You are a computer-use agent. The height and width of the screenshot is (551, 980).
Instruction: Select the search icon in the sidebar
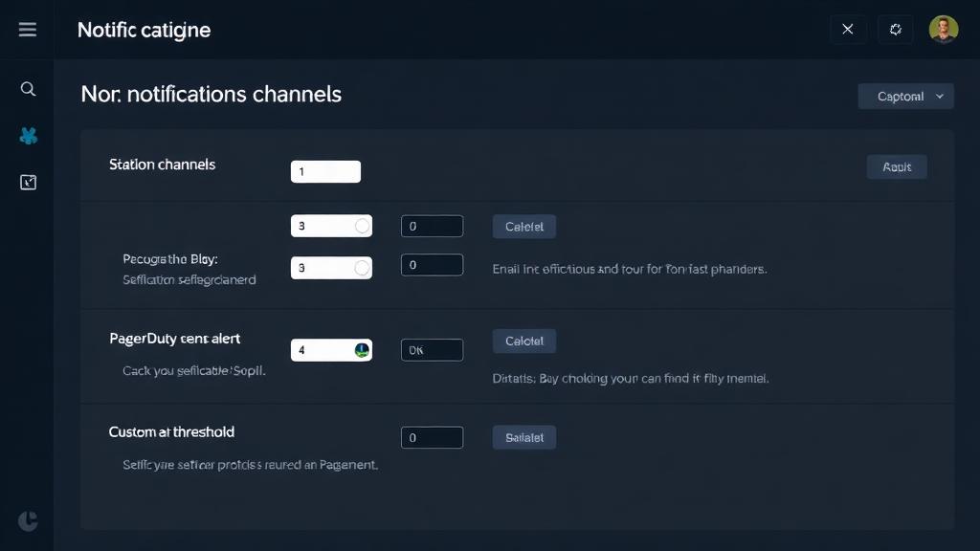tap(28, 88)
